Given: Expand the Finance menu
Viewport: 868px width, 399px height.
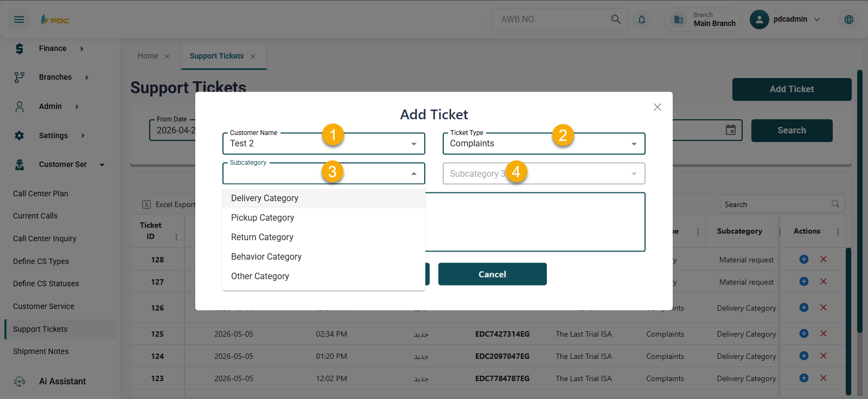Looking at the screenshot, I should 82,49.
